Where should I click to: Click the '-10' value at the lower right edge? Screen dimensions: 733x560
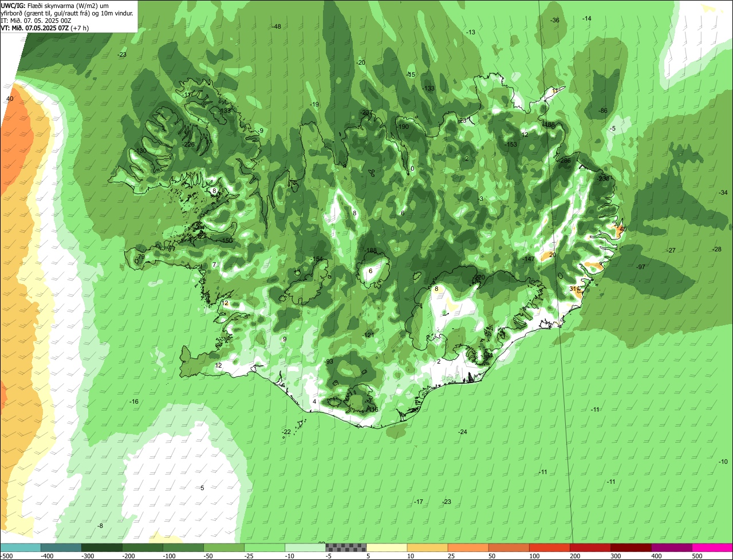coord(723,462)
